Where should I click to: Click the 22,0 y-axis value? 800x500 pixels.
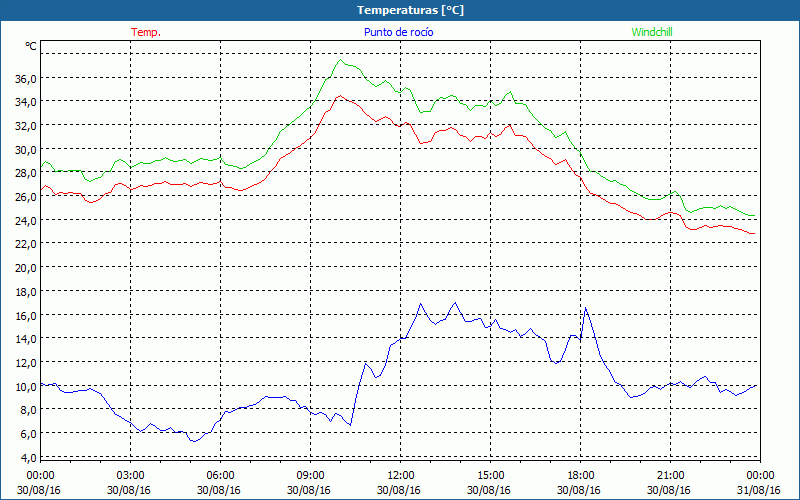(26, 244)
